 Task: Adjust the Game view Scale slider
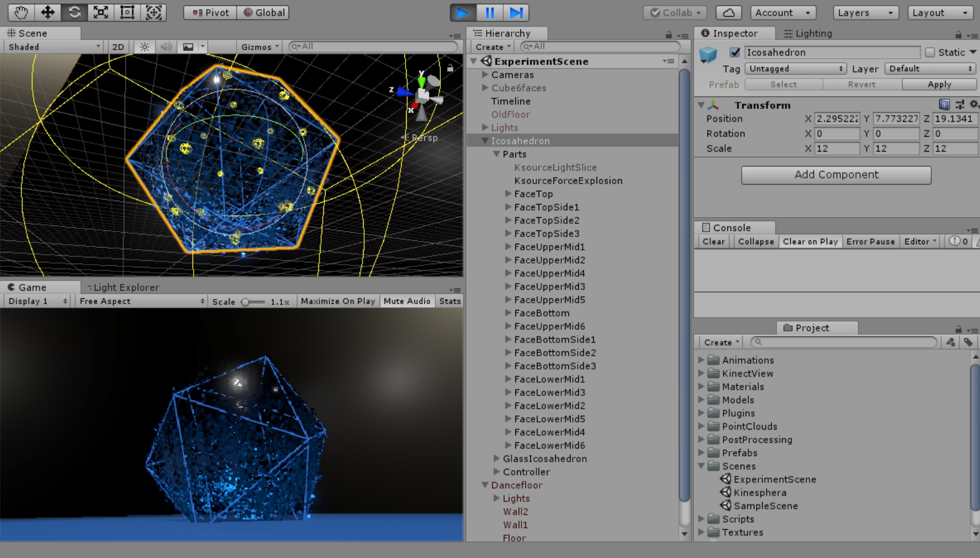246,302
